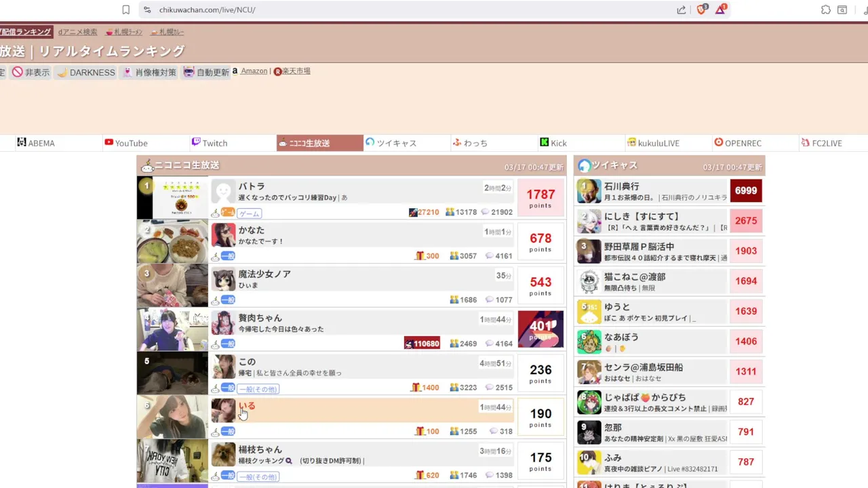The width and height of the screenshot is (868, 488).
Task: Click the 6999 score for 石川典行
Action: 746,191
